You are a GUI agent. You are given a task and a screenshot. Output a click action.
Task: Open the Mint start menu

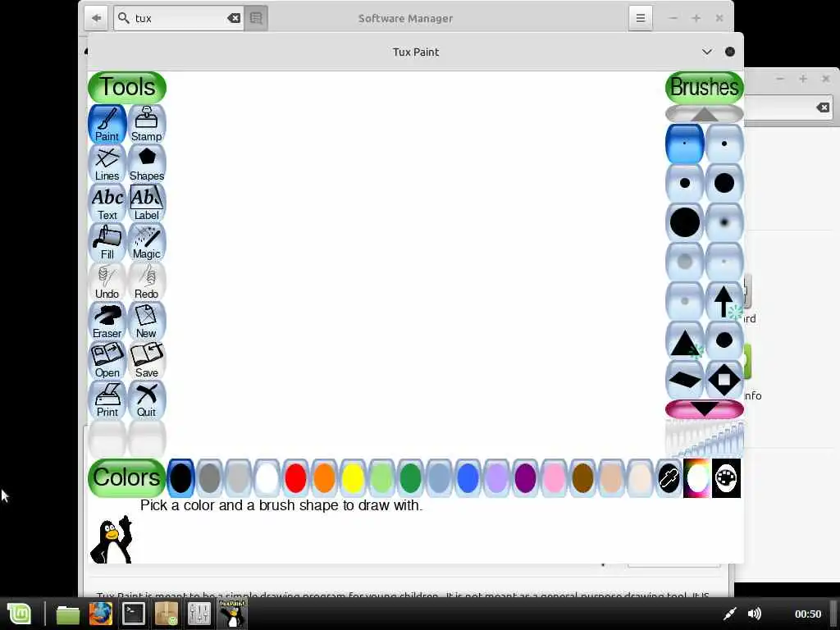pyautogui.click(x=20, y=614)
